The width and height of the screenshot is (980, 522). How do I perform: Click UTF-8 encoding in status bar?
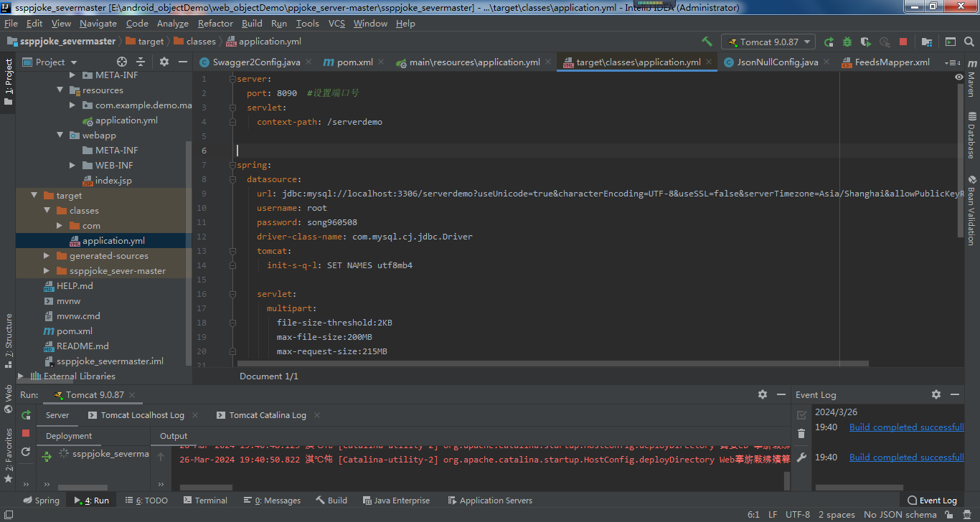tap(798, 514)
